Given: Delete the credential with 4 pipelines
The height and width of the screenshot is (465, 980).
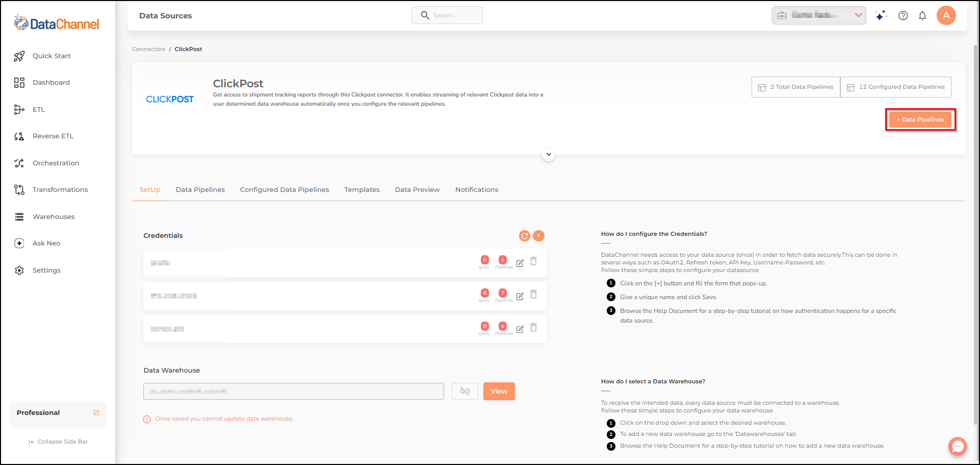Looking at the screenshot, I should [x=534, y=328].
